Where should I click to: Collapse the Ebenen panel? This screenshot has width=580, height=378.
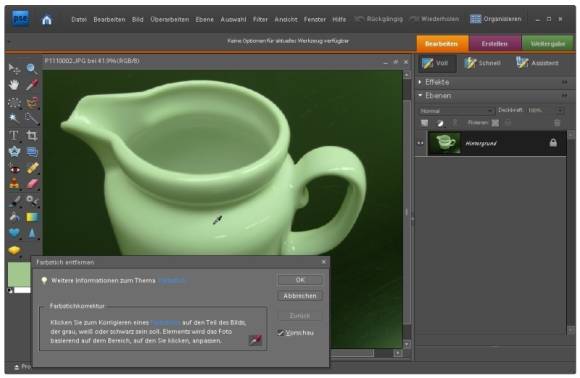[x=420, y=95]
